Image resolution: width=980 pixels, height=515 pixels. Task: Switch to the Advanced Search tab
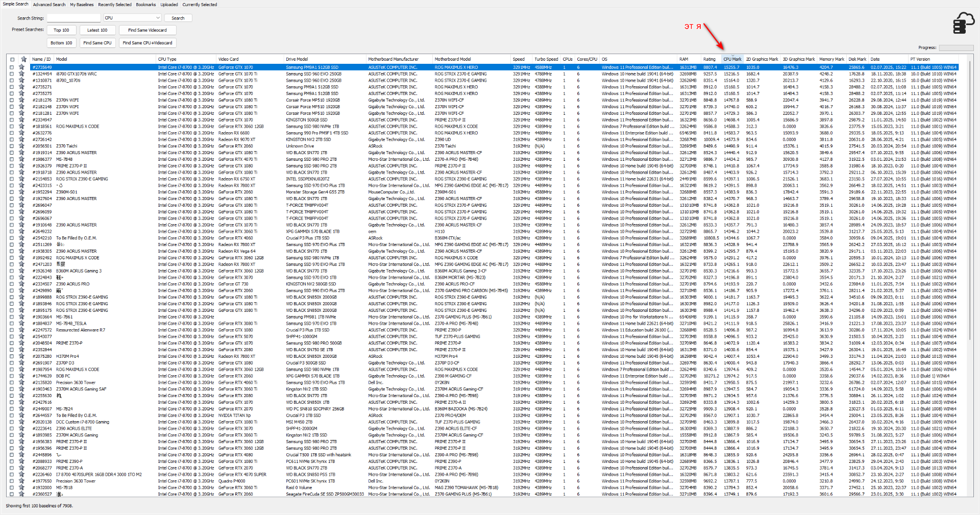[49, 5]
